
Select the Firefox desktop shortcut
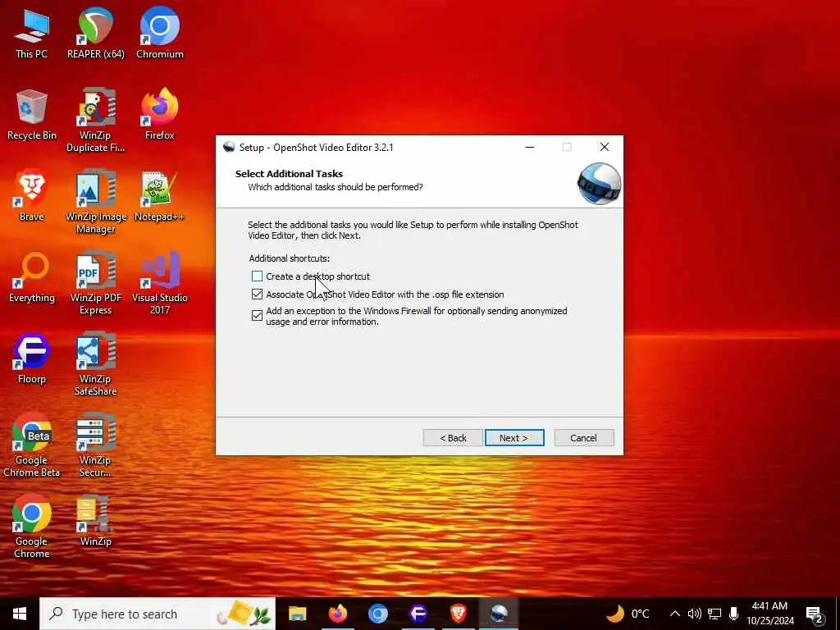(160, 115)
